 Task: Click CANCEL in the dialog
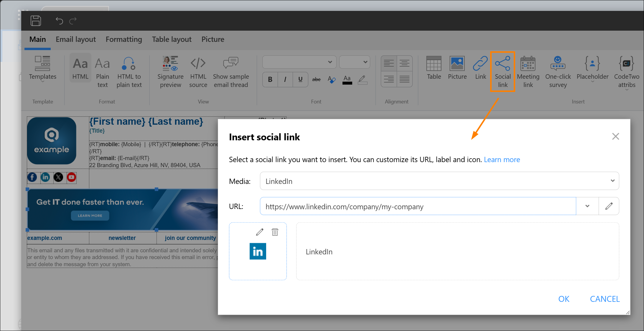pos(605,299)
